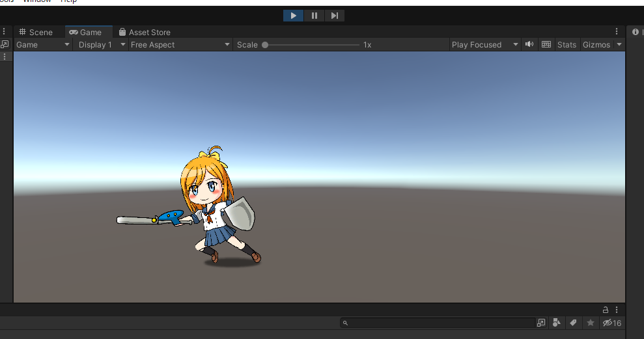Open the Asset Store tab
644x339 pixels.
145,32
